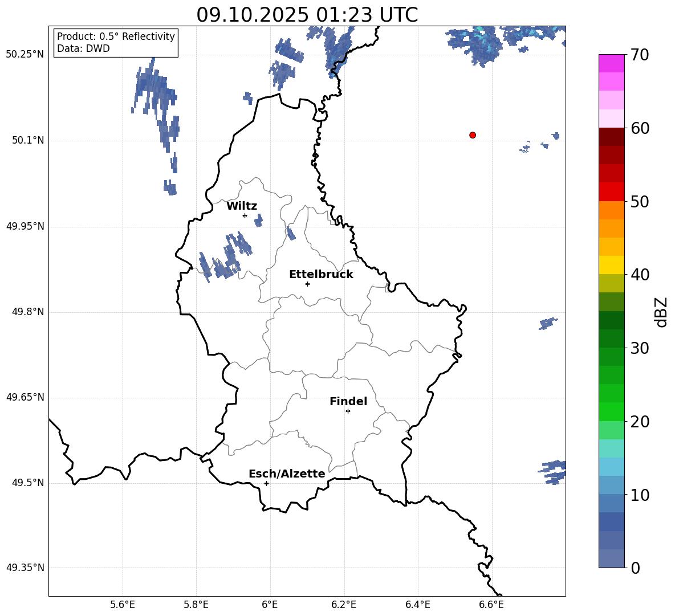Click the 6°E longitude label
The width and height of the screenshot is (675, 616).
[x=270, y=605]
